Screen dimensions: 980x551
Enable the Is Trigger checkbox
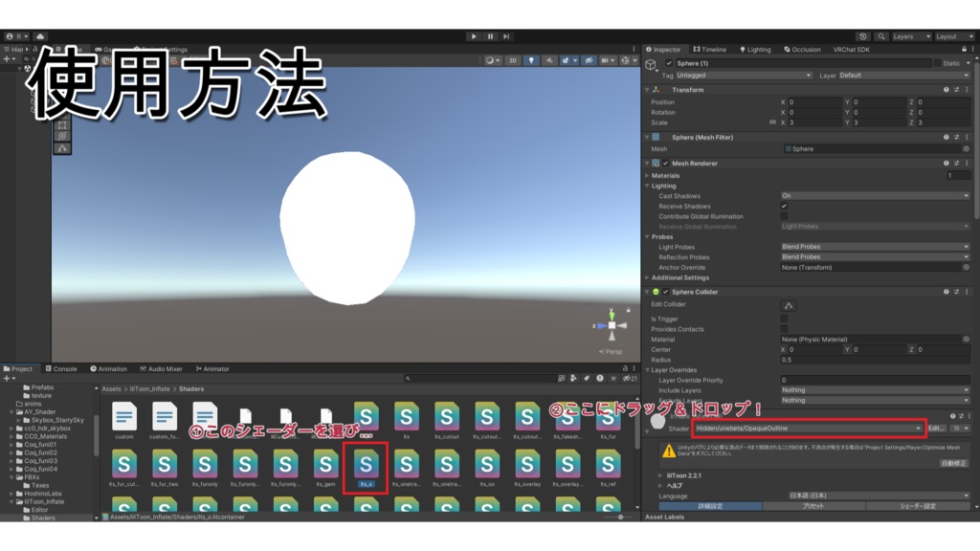(784, 319)
